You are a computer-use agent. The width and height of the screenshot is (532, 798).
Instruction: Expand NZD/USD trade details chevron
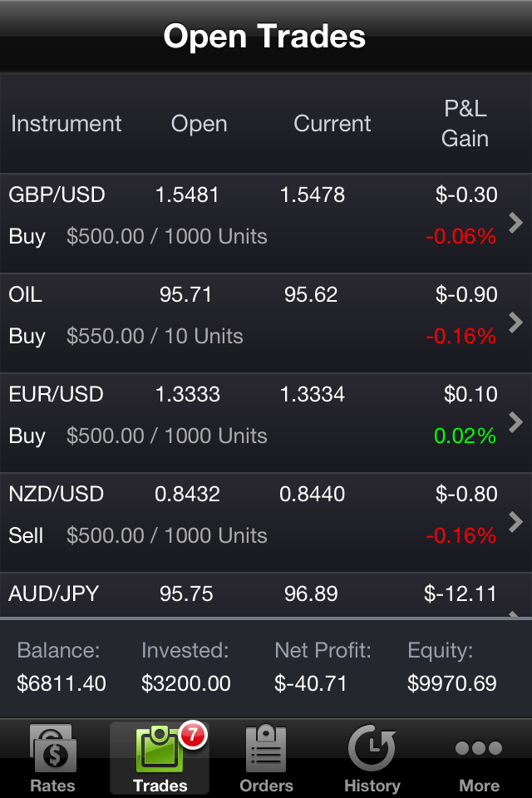coord(515,521)
